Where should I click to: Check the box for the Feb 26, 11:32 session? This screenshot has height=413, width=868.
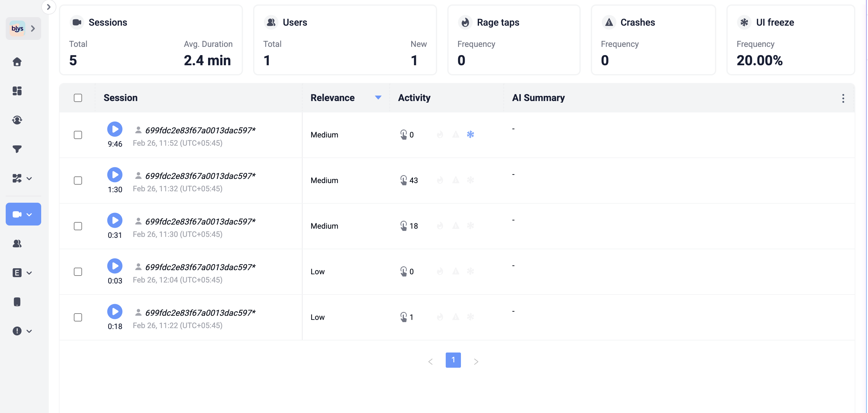[78, 181]
